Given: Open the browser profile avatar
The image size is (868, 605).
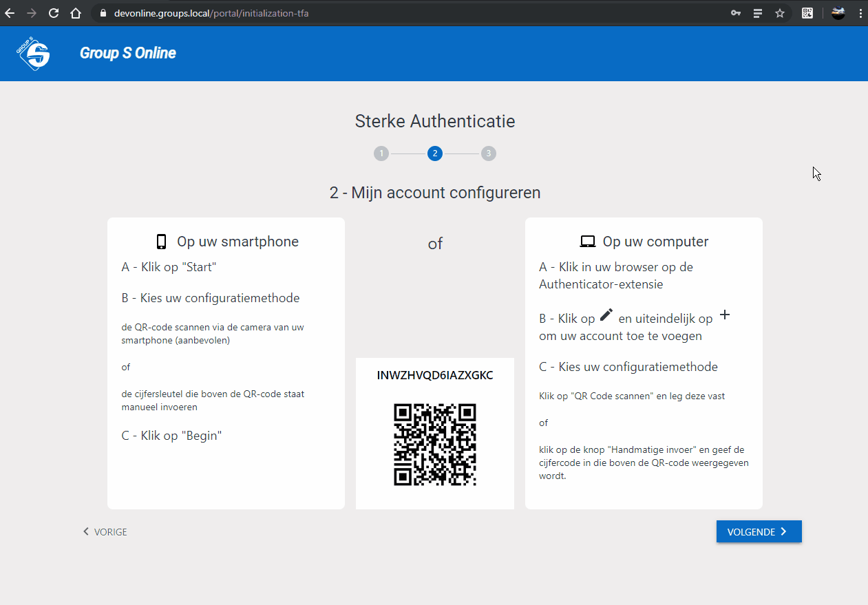Looking at the screenshot, I should click(x=838, y=13).
